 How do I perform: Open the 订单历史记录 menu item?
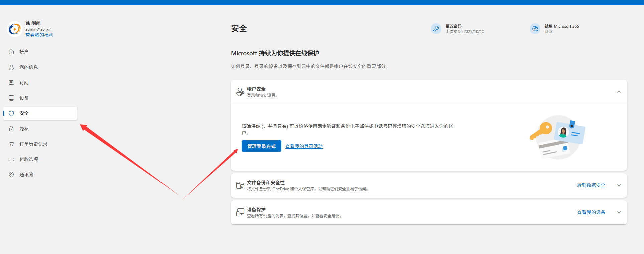pyautogui.click(x=33, y=144)
